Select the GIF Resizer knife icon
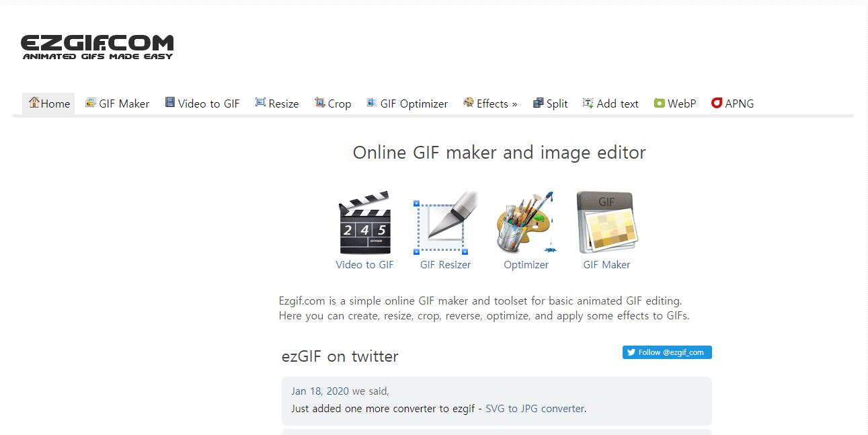The height and width of the screenshot is (435, 868). (x=444, y=222)
